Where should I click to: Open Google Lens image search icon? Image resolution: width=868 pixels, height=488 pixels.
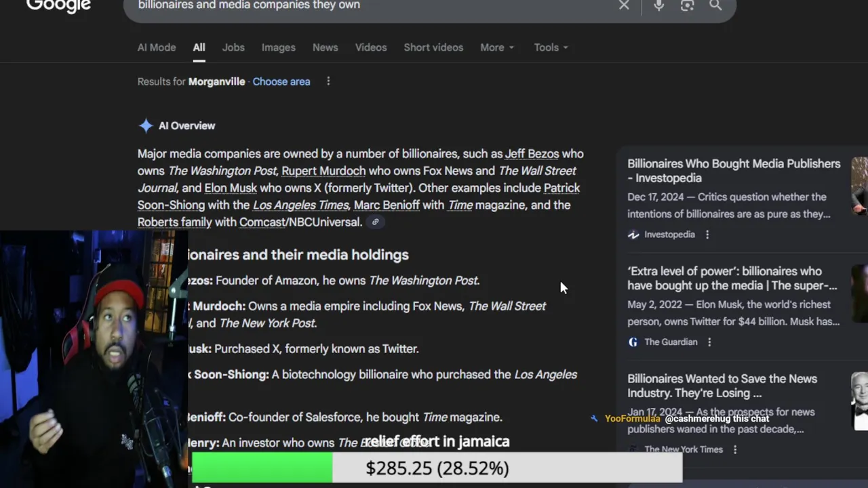tap(687, 5)
